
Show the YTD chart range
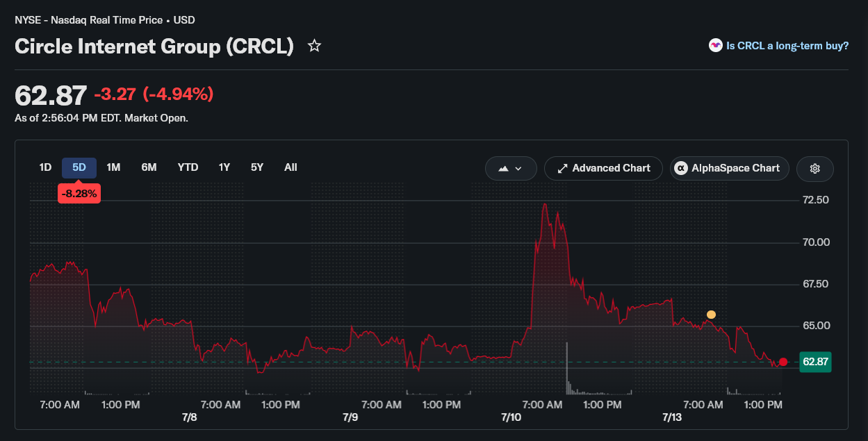(x=188, y=167)
